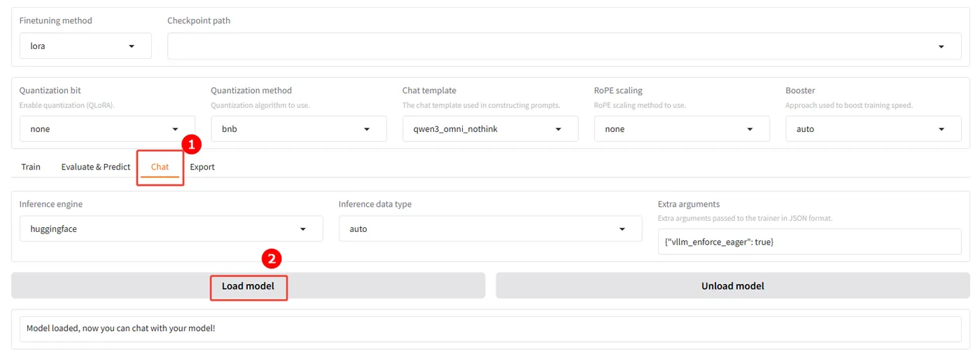Open the Chat template dropdown

point(490,129)
